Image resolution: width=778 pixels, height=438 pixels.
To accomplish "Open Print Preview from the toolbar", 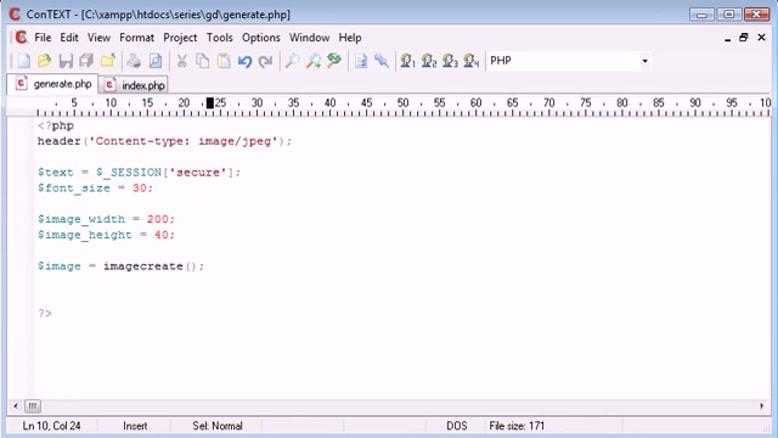I will tap(155, 61).
